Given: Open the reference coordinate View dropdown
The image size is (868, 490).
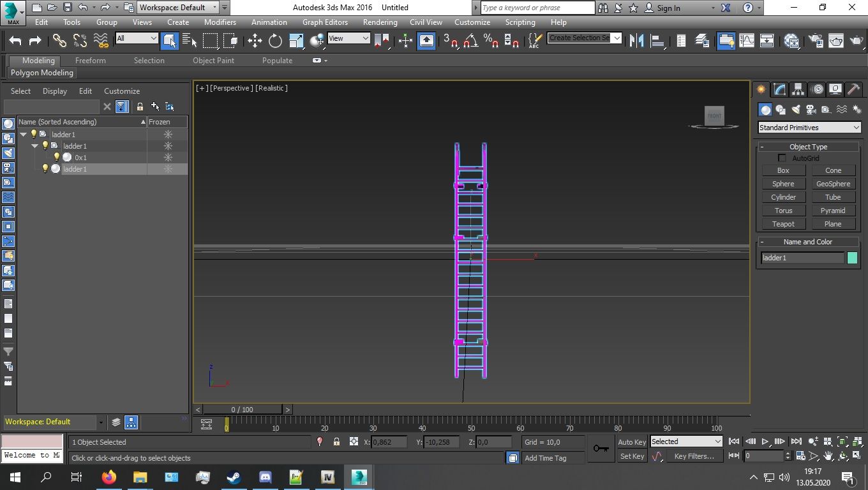Looking at the screenshot, I should pyautogui.click(x=348, y=38).
